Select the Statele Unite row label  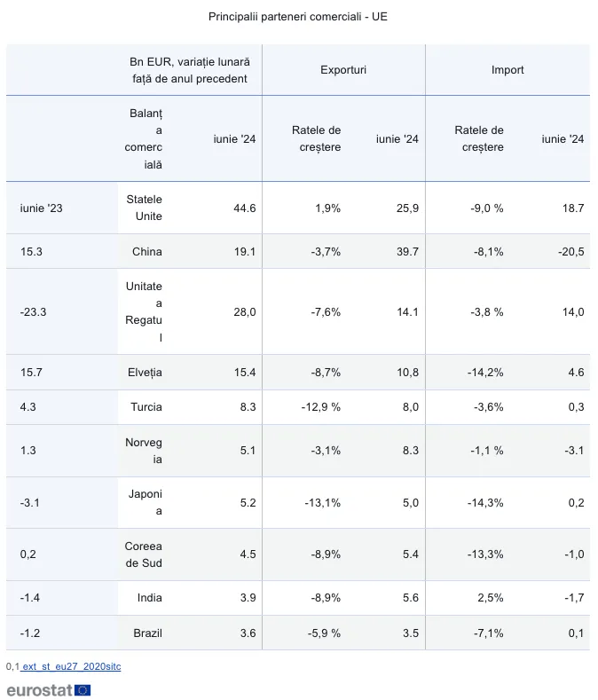click(x=144, y=208)
